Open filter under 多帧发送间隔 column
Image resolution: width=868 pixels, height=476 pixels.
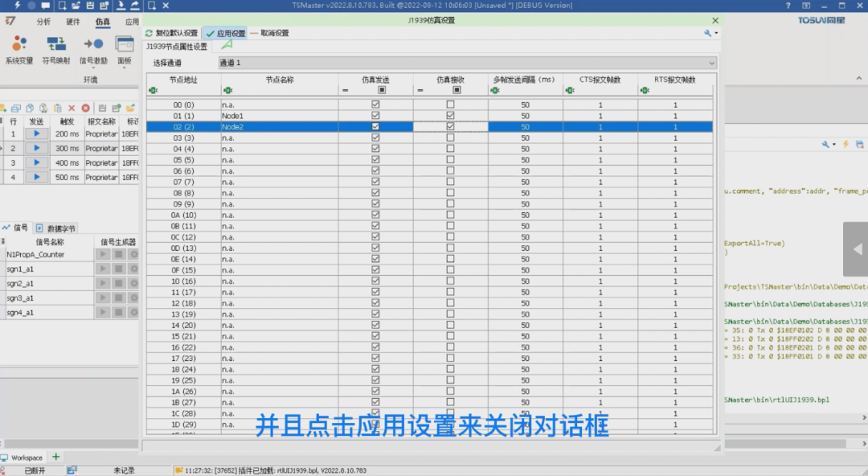[x=495, y=90]
